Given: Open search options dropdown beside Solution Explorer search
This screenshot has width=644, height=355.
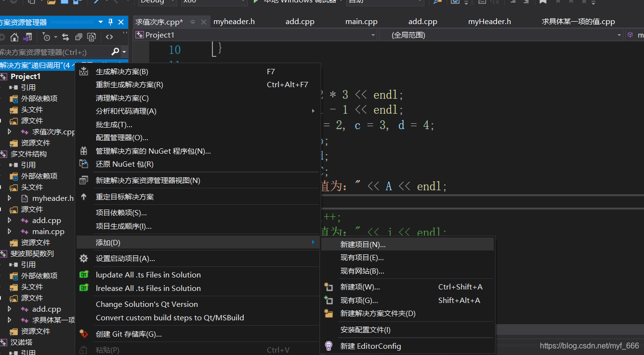Looking at the screenshot, I should click(x=124, y=52).
